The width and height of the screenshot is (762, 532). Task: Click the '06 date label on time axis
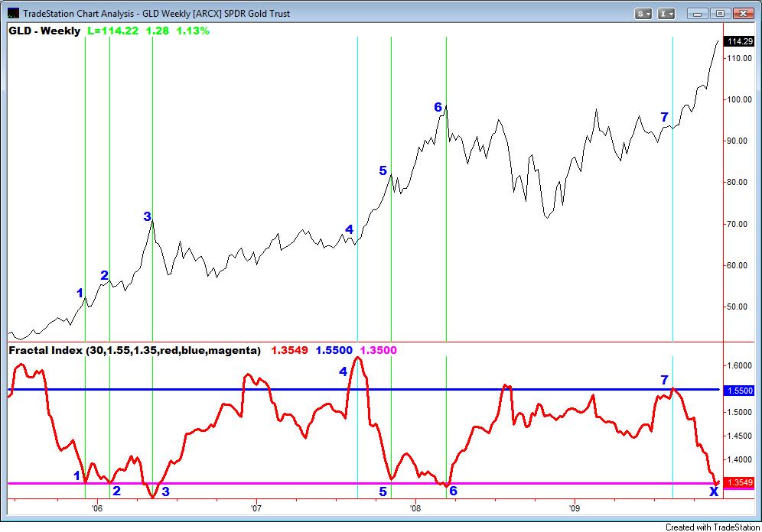pyautogui.click(x=97, y=509)
